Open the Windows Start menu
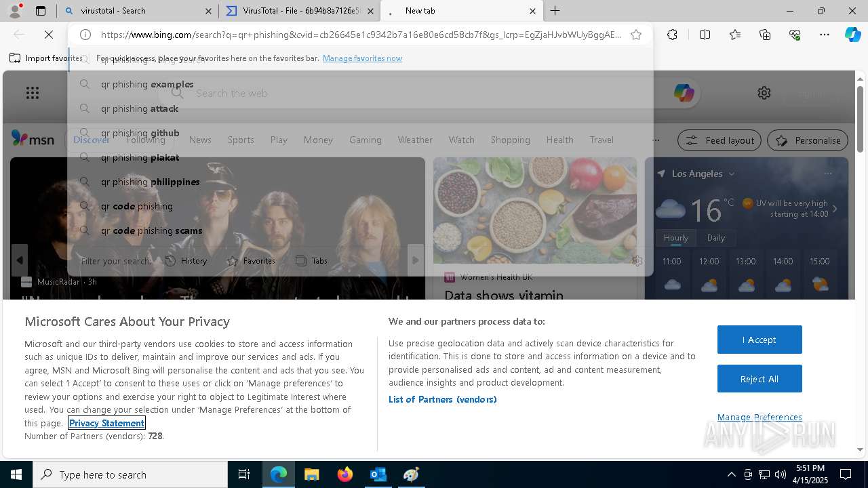 click(x=16, y=474)
